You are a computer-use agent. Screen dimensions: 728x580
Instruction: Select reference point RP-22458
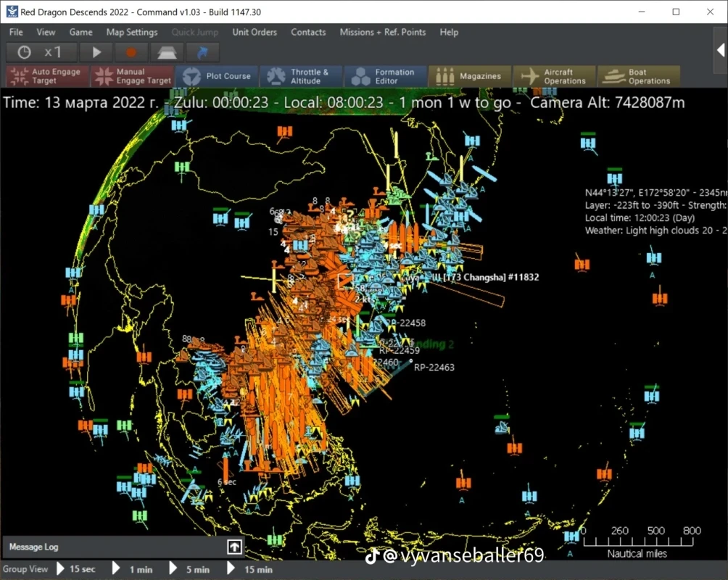coord(406,323)
